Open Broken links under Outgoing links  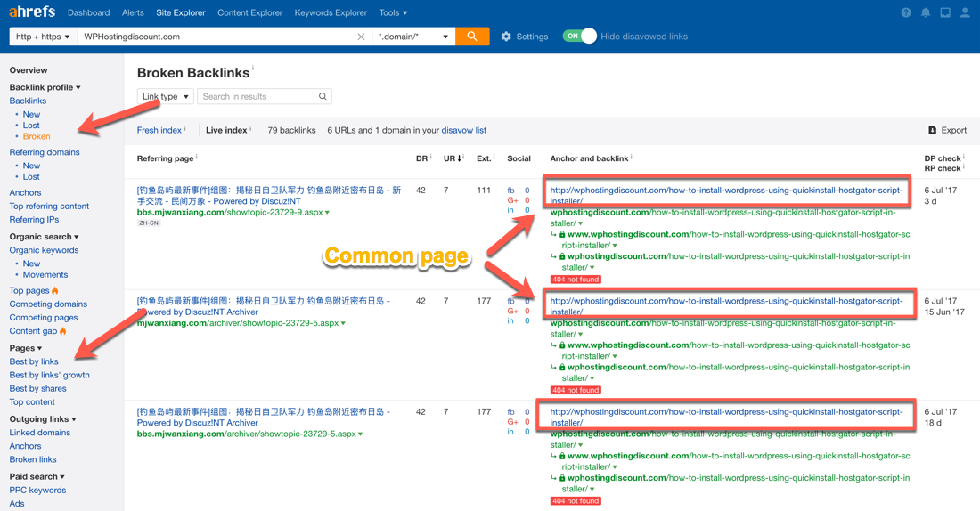pyautogui.click(x=33, y=459)
